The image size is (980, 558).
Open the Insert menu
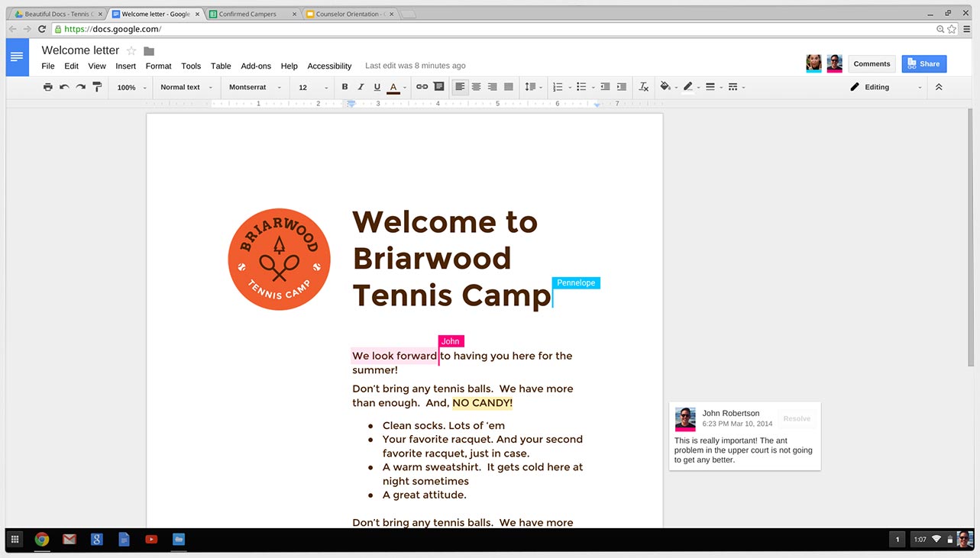pyautogui.click(x=125, y=66)
